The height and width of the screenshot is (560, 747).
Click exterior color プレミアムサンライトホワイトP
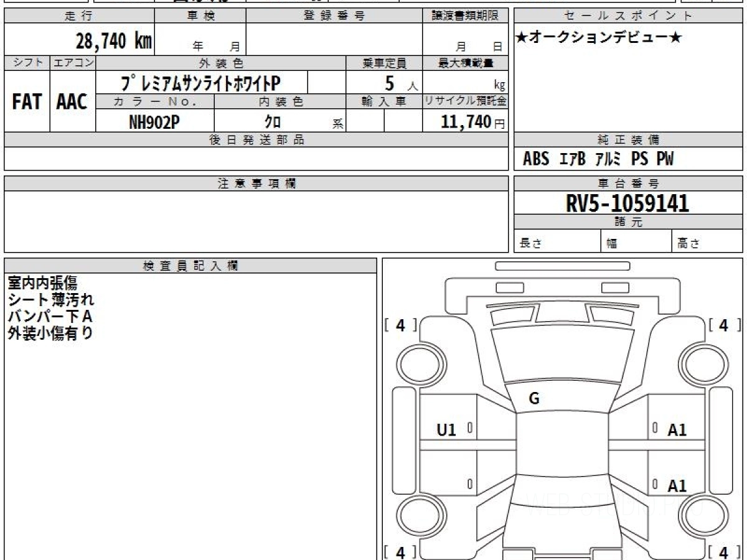[x=201, y=83]
